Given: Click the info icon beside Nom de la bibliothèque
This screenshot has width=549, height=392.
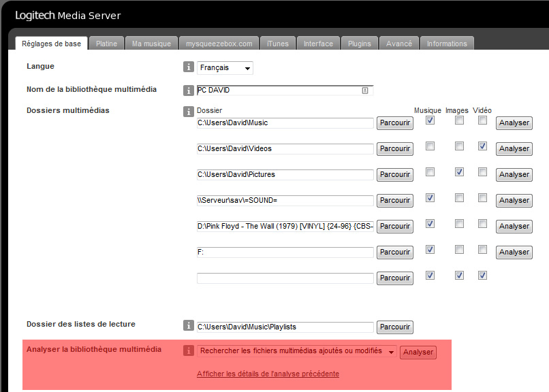Looking at the screenshot, I should 189,89.
